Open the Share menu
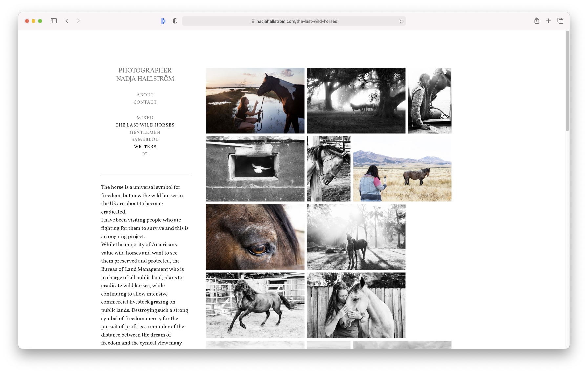 pyautogui.click(x=536, y=21)
